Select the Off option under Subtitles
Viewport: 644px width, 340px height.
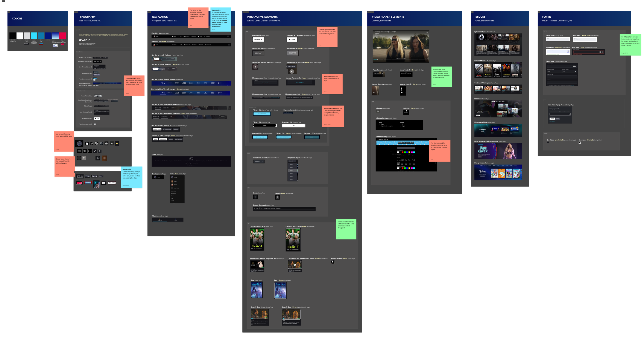[402, 124]
